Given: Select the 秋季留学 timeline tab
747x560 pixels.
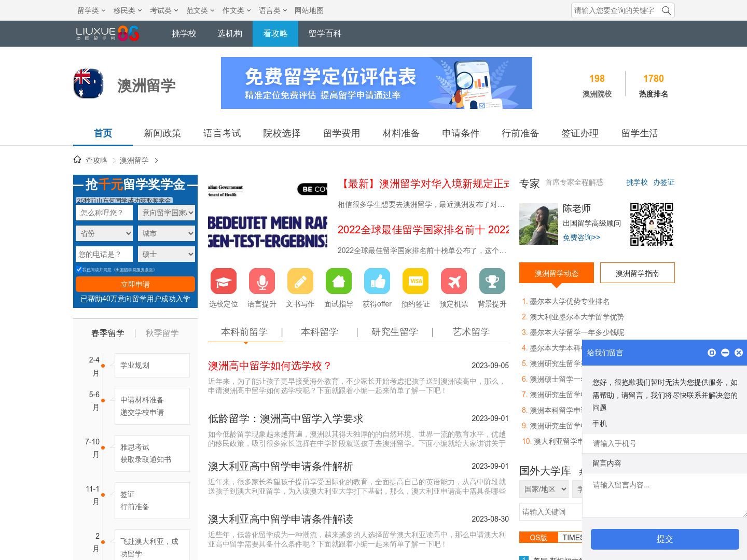Looking at the screenshot, I should [162, 333].
